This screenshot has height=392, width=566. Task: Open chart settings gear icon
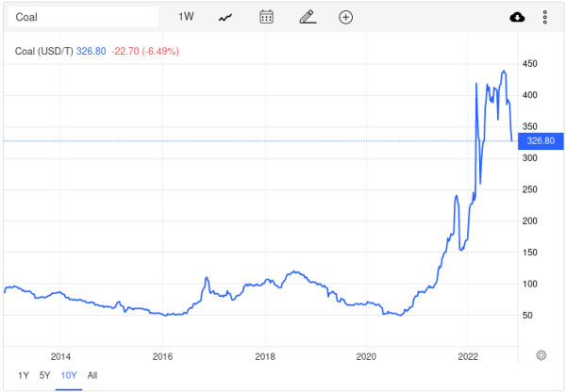click(x=541, y=355)
